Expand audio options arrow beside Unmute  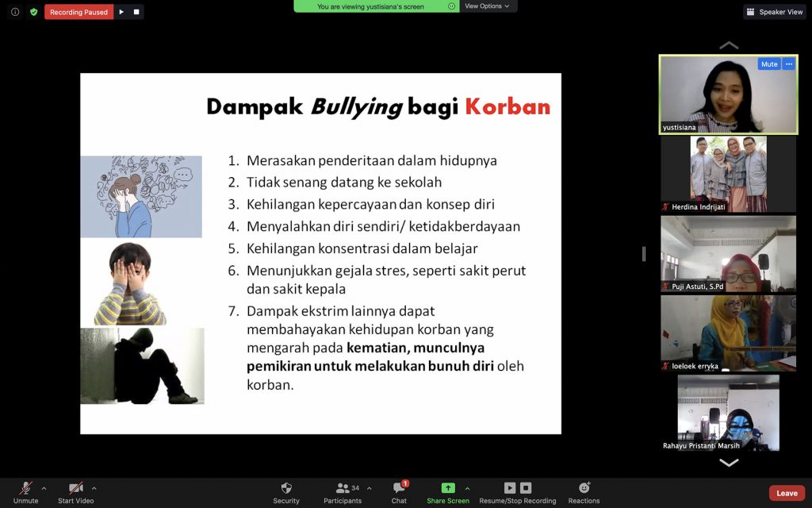point(44,488)
